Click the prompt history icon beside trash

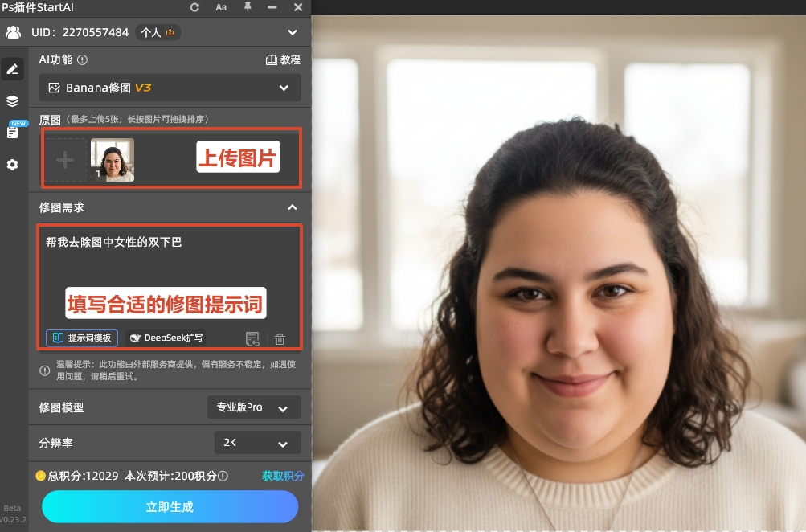tap(252, 339)
